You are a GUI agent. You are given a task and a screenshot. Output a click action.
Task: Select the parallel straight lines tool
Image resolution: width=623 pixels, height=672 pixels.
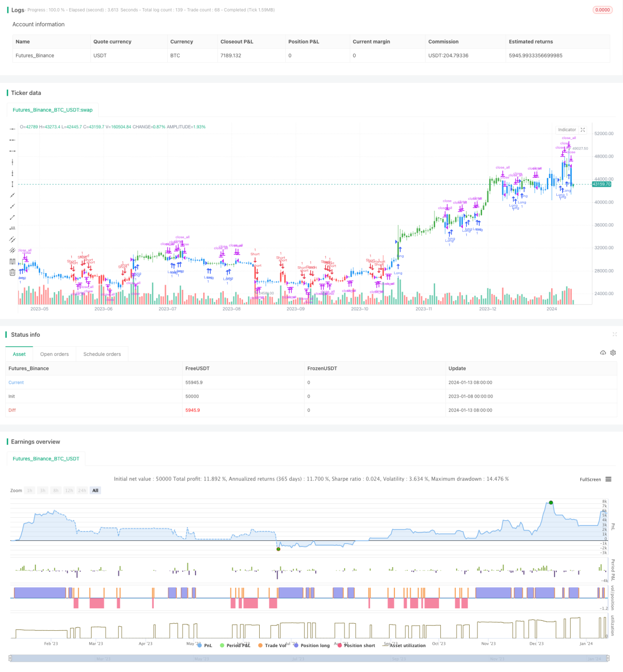point(12,250)
